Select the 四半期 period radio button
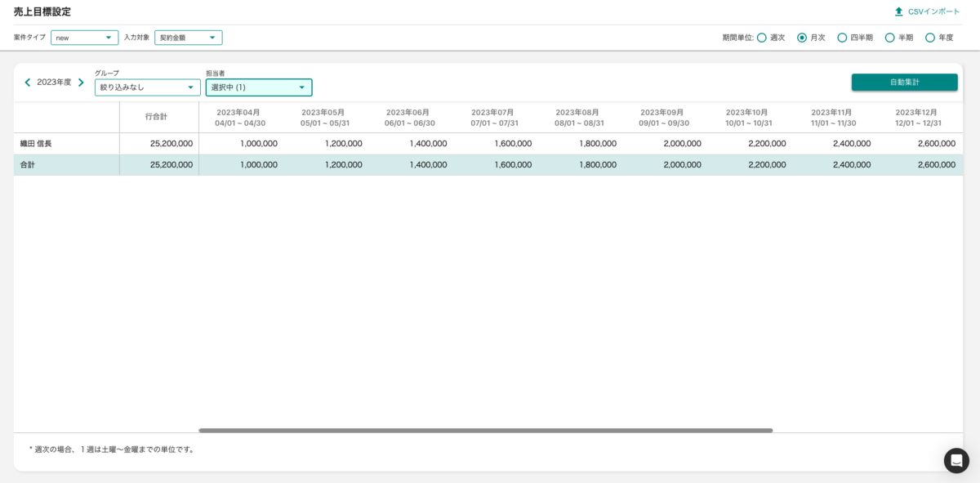Viewport: 980px width, 483px height. [842, 38]
